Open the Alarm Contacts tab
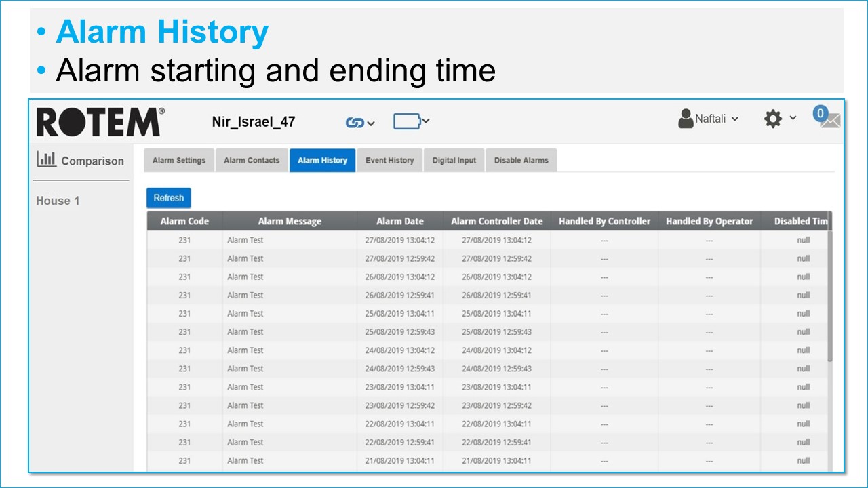Viewport: 868px width, 488px height. point(252,161)
